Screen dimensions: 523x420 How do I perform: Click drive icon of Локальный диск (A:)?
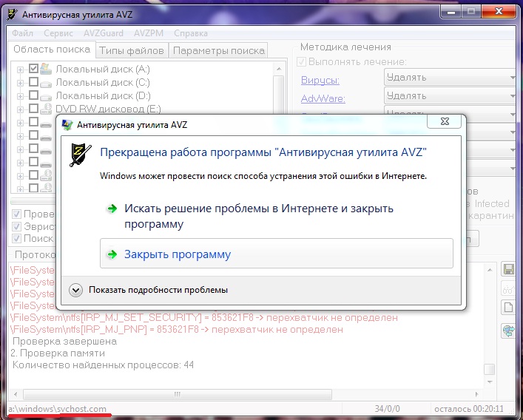[46, 69]
